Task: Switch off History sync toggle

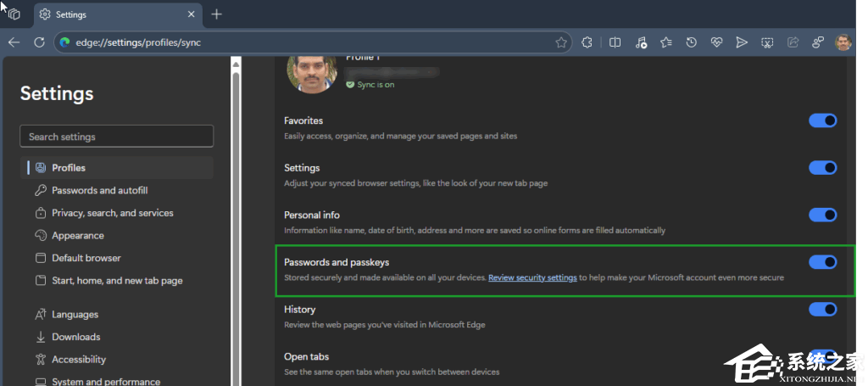Action: pos(822,310)
